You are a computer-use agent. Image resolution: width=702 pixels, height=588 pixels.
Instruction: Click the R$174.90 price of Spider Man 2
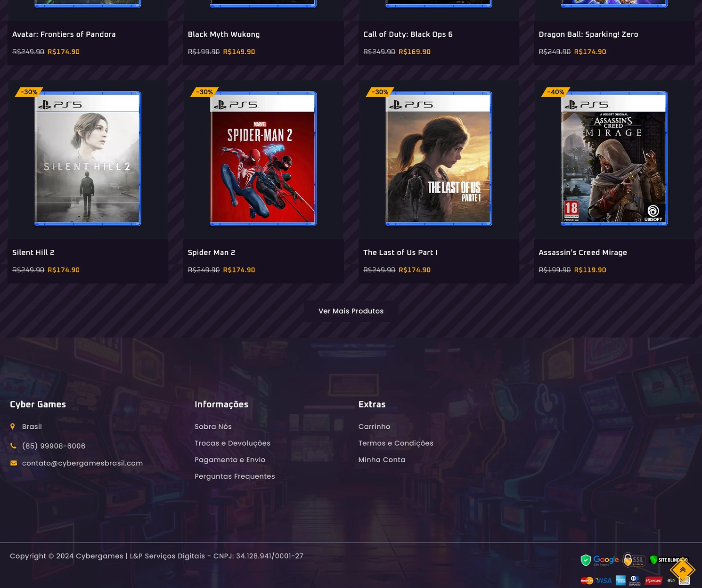click(x=239, y=270)
